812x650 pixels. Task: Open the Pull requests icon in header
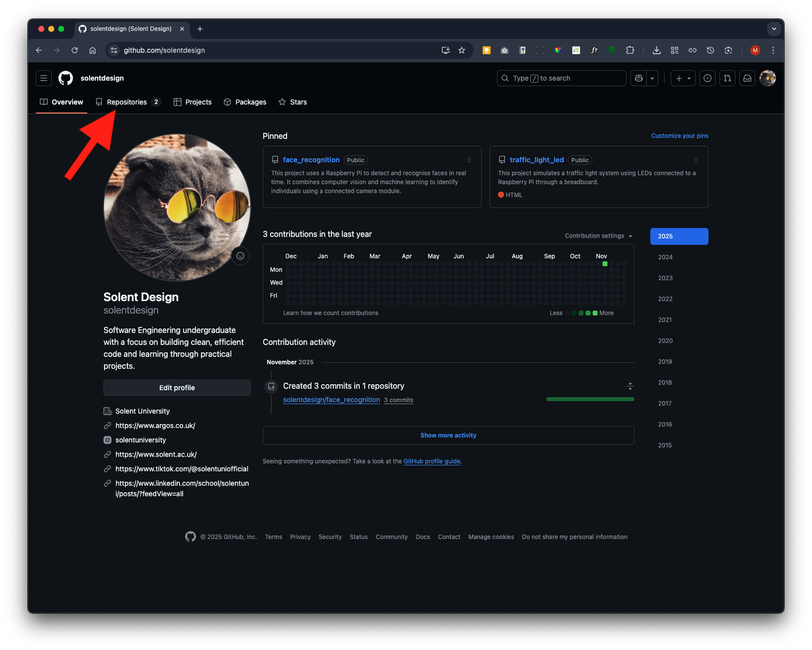[727, 78]
